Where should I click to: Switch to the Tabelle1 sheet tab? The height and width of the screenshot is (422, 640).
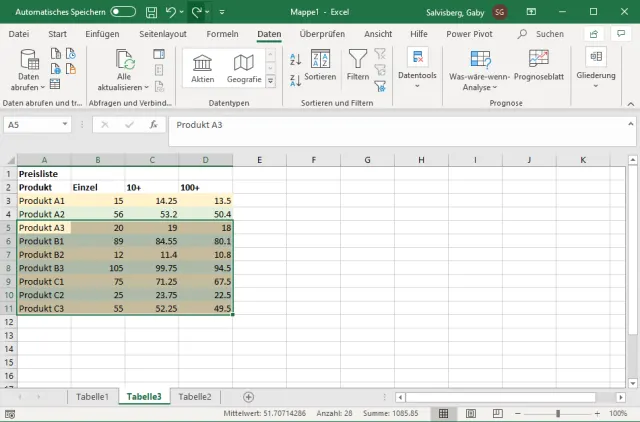tap(92, 397)
